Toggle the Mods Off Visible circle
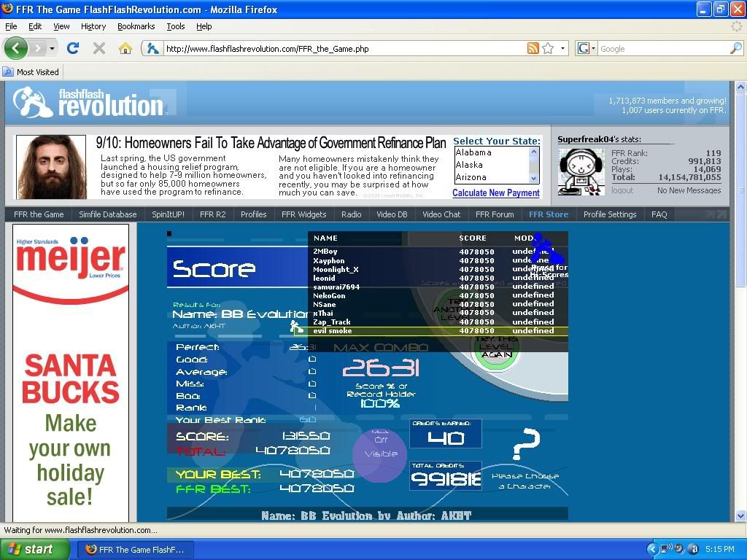747x560 pixels. click(x=380, y=454)
